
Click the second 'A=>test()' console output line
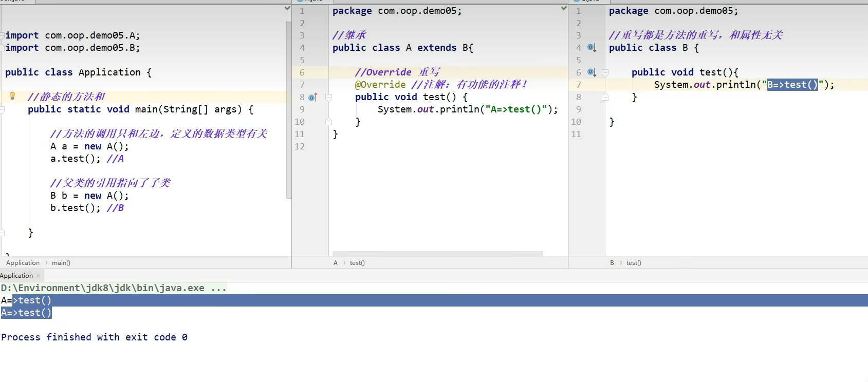coord(26,313)
